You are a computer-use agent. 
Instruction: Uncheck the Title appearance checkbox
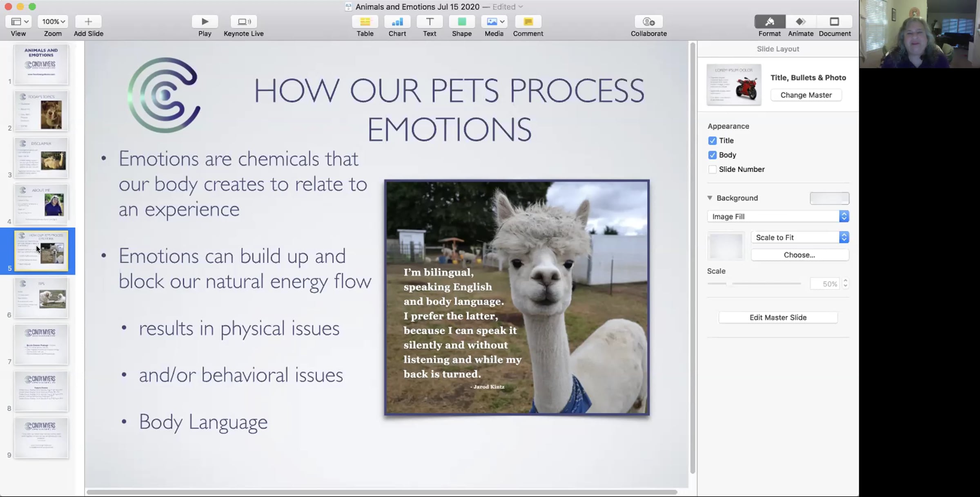pos(712,141)
